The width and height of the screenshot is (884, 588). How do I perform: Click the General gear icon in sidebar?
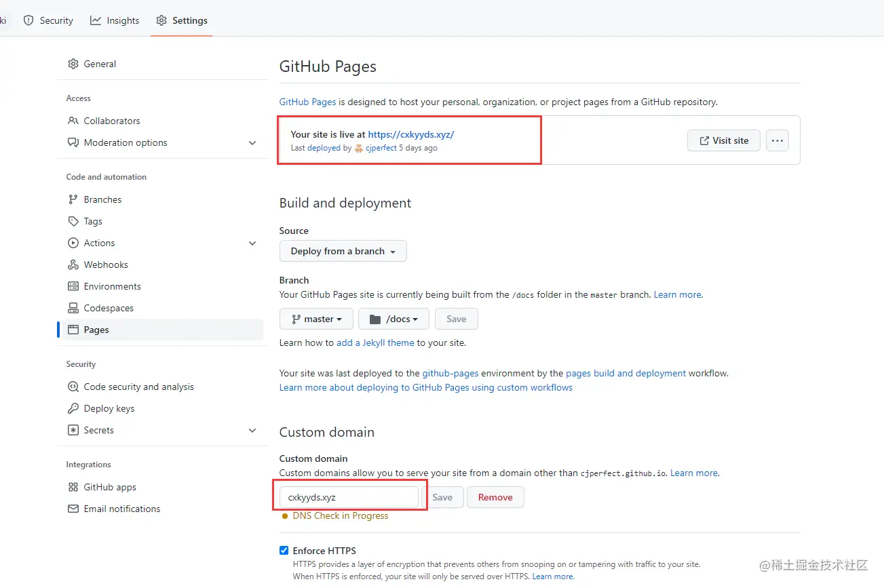pyautogui.click(x=73, y=64)
